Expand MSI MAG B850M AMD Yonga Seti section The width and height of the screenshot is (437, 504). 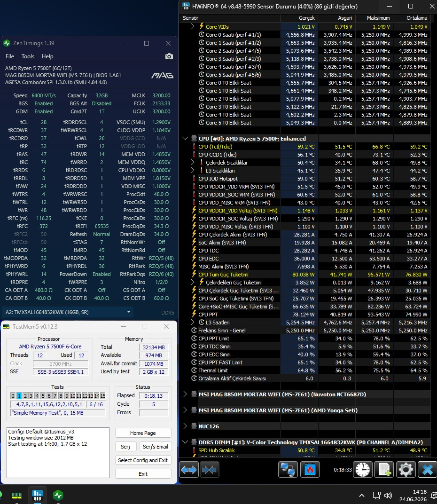[185, 410]
